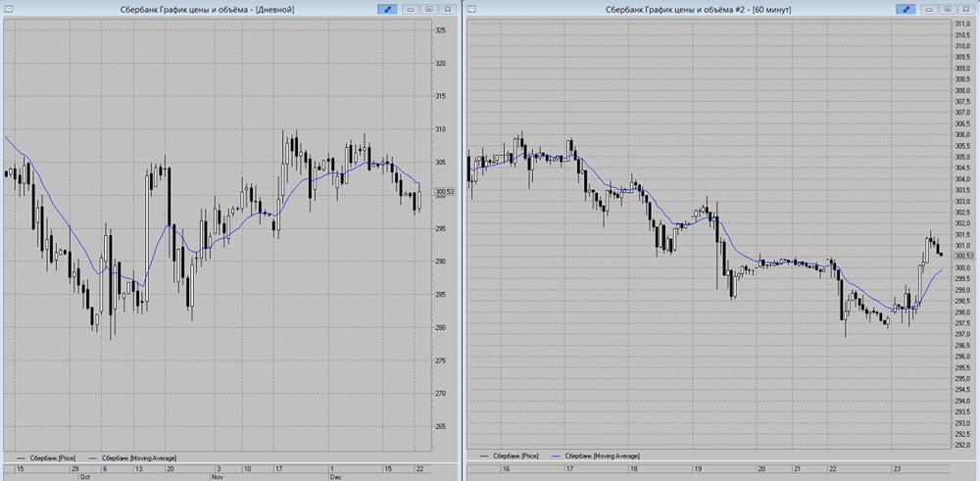Click the 306,0 price level on the 60 минут axis

(x=962, y=135)
